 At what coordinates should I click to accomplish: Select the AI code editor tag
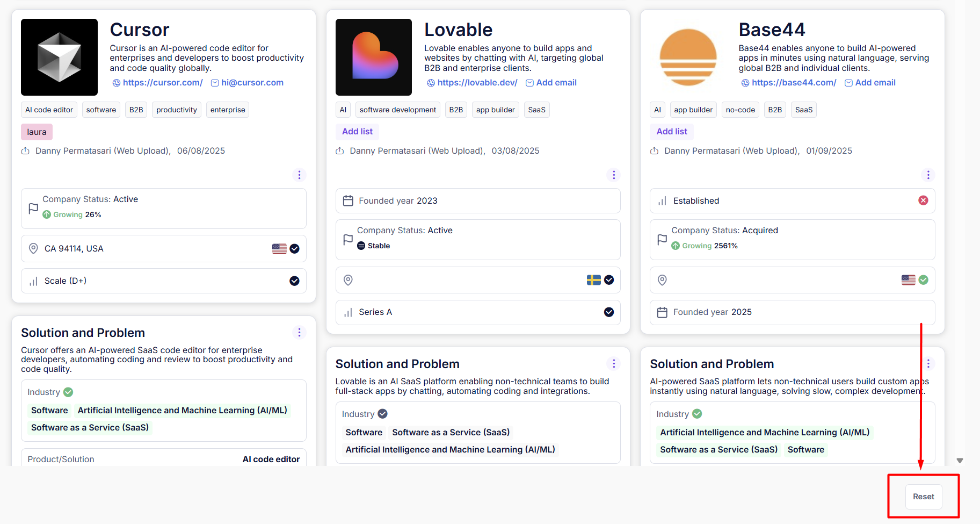(49, 110)
